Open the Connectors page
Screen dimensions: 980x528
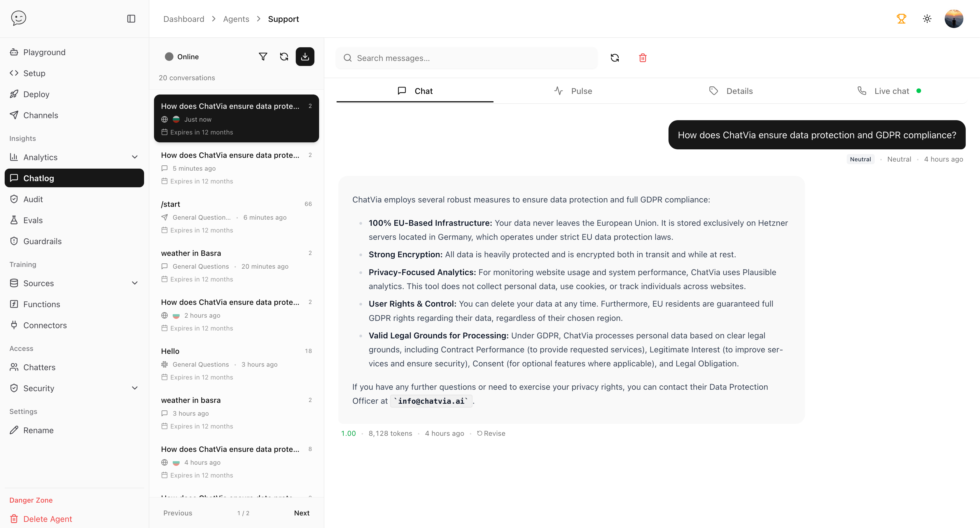[74, 325]
